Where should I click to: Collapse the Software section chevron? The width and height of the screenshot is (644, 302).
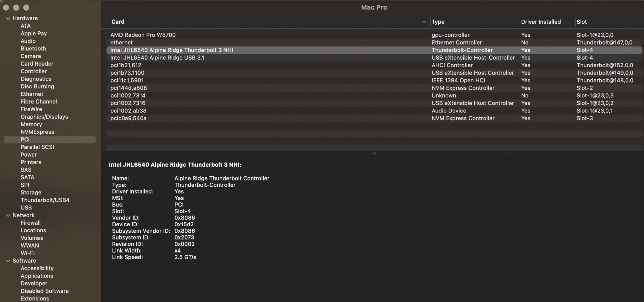(8, 261)
